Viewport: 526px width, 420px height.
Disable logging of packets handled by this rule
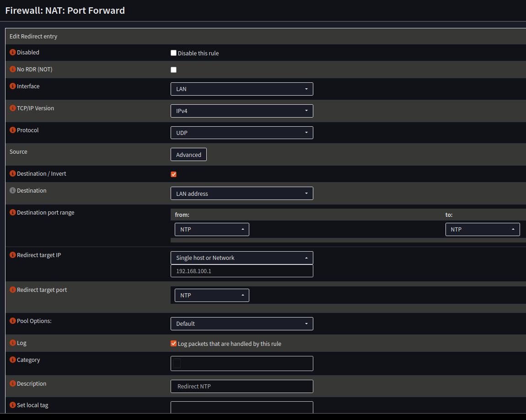[173, 343]
